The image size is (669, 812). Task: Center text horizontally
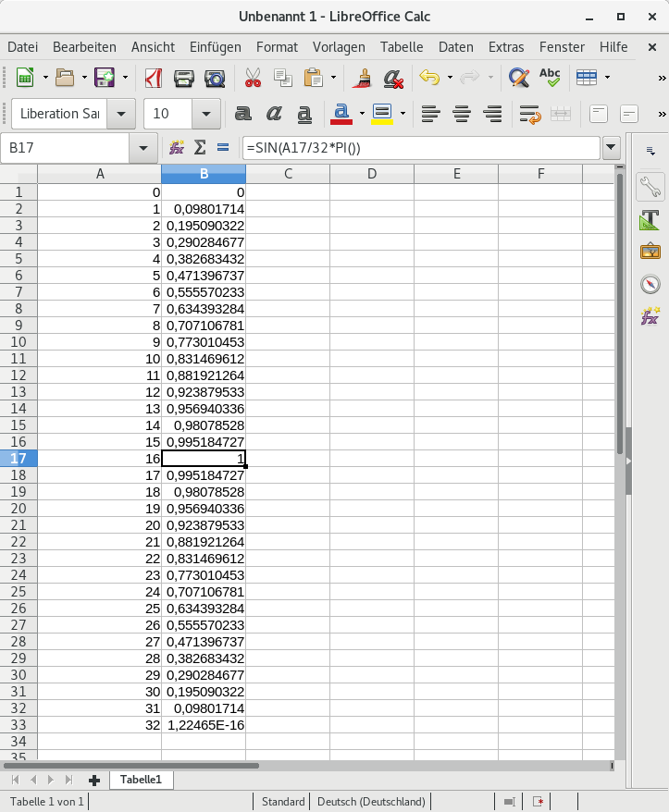click(x=462, y=114)
